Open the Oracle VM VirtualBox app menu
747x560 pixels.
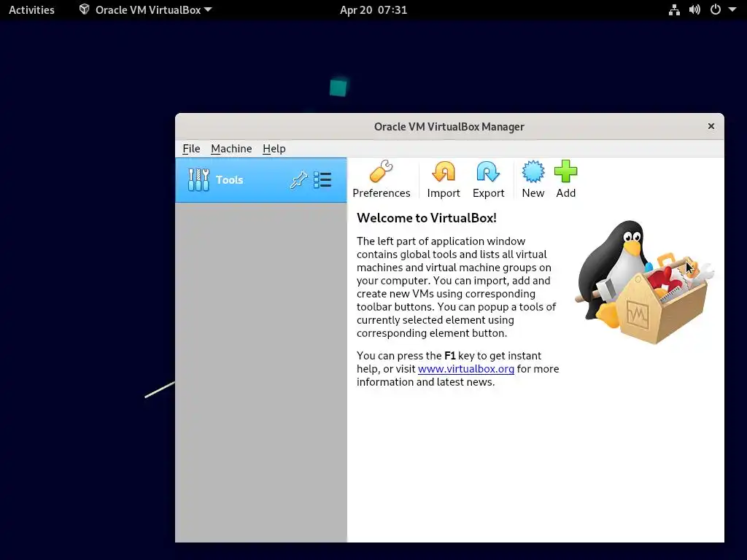coord(145,10)
